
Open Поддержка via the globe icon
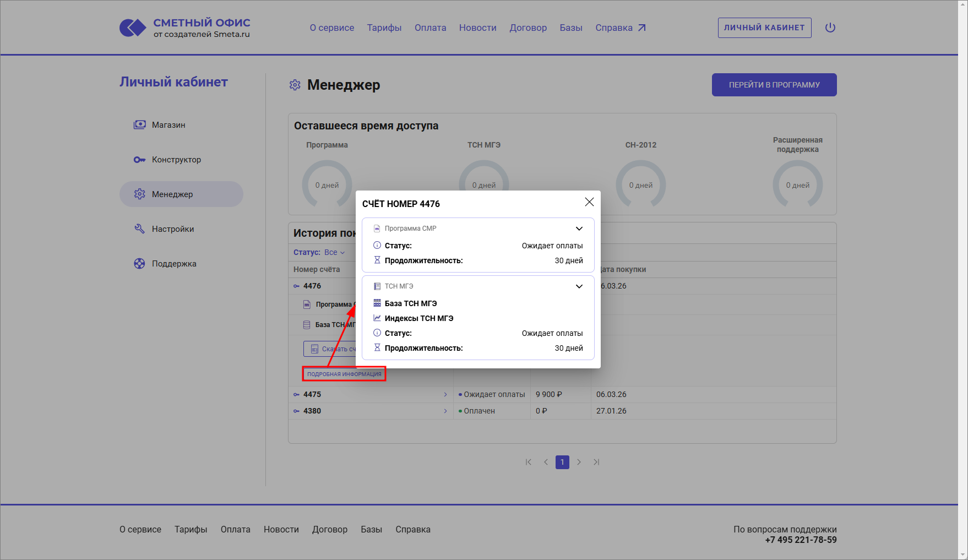tap(139, 263)
